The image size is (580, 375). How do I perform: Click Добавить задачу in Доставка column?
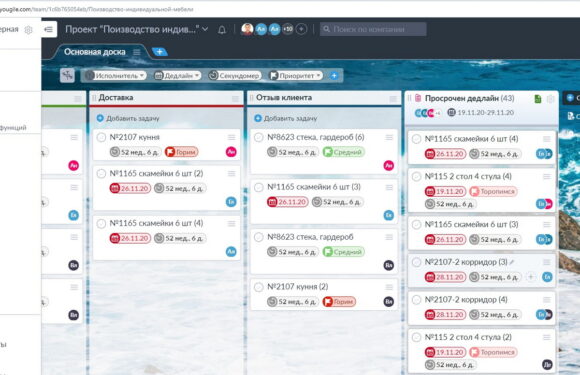point(128,118)
